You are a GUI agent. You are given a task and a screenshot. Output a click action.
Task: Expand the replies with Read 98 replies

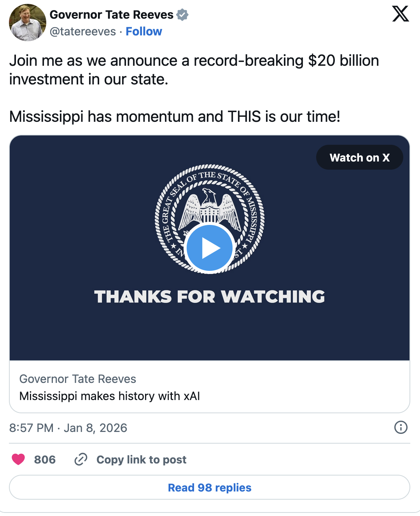point(210,487)
